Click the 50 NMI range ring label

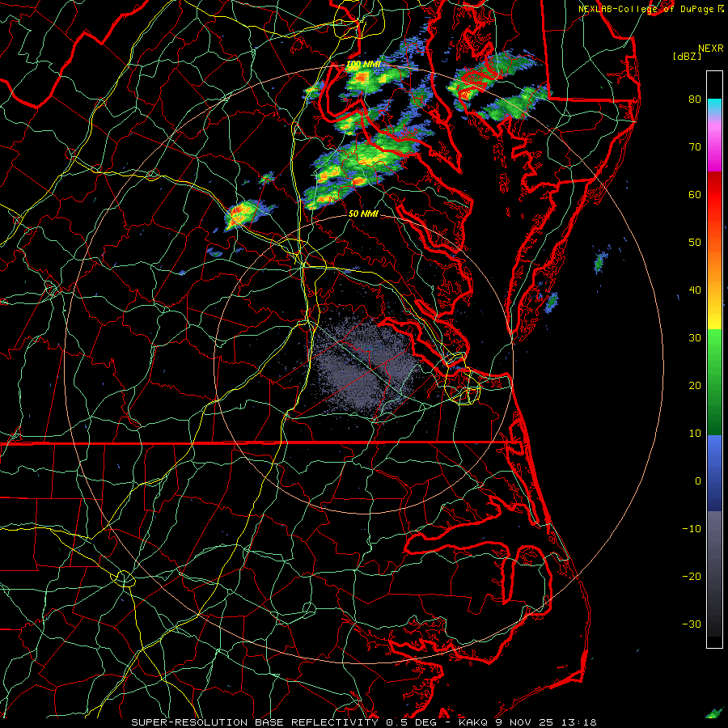click(x=363, y=214)
